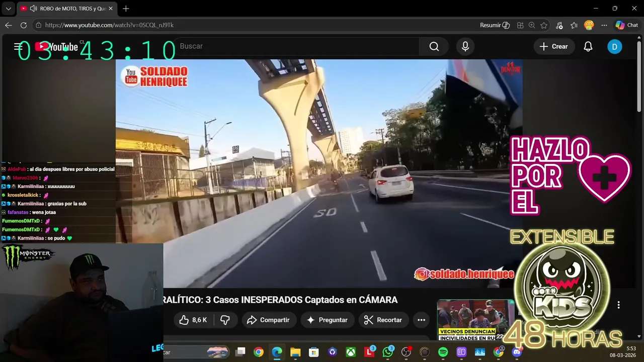
Task: Switch to Microsoft Edge in taskbar
Action: (x=277, y=352)
